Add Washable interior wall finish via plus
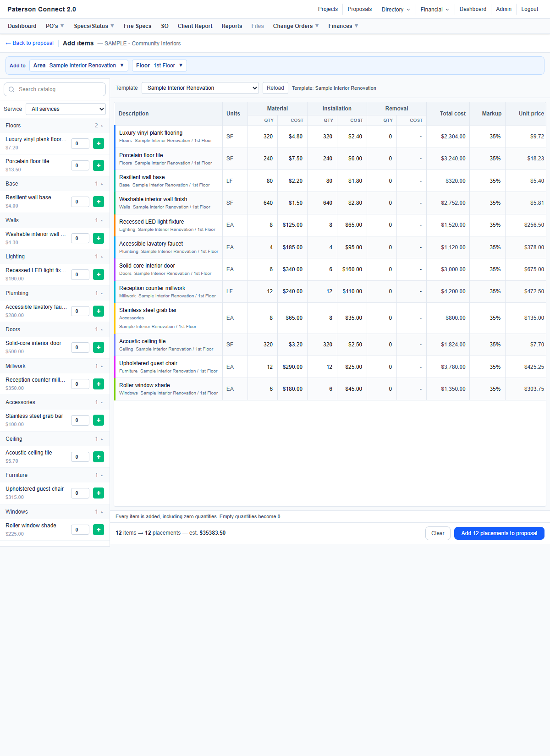This screenshot has width=550, height=756. [x=99, y=238]
